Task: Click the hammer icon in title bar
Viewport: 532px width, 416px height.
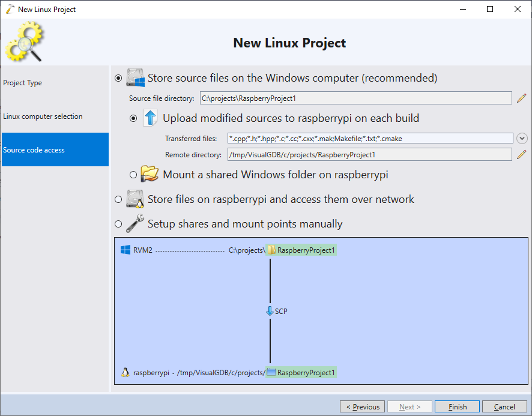Action: tap(10, 9)
